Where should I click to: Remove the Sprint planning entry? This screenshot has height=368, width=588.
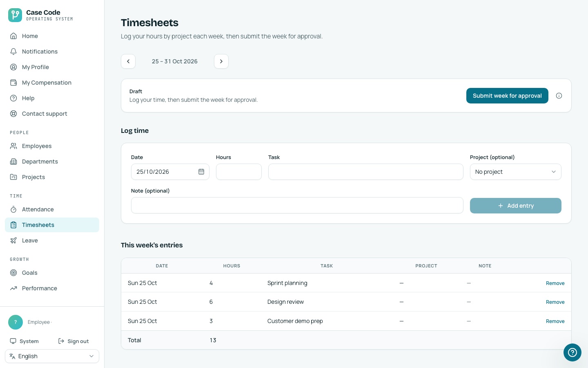[555, 283]
